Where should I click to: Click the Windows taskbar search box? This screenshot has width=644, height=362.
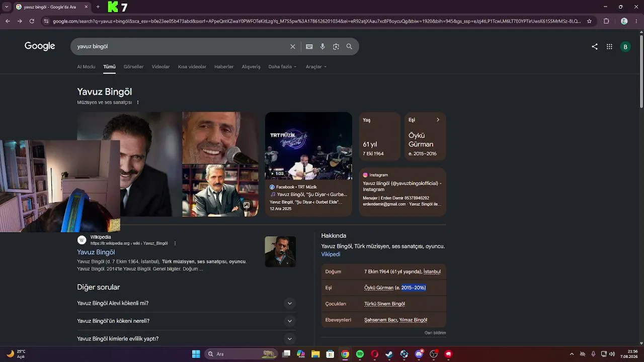(241, 354)
